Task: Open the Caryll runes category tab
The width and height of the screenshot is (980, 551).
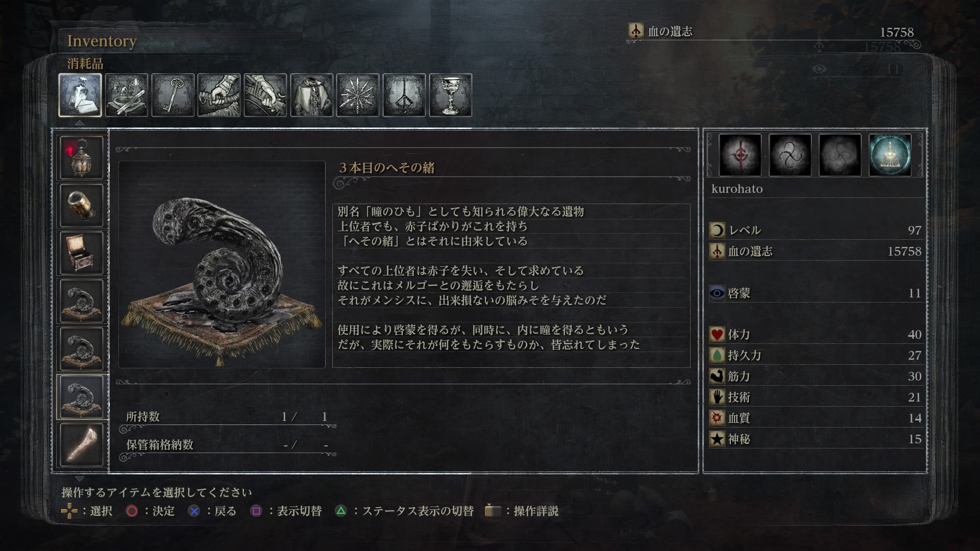Action: [x=404, y=95]
